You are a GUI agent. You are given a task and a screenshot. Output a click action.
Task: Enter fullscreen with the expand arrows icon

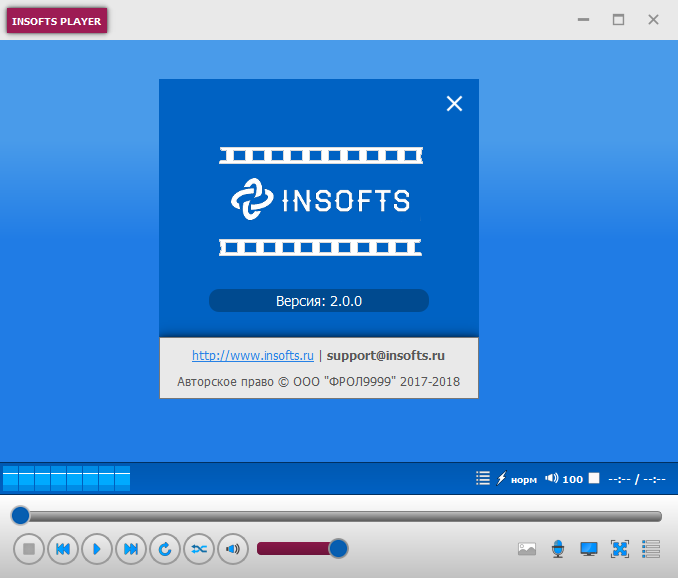click(620, 549)
